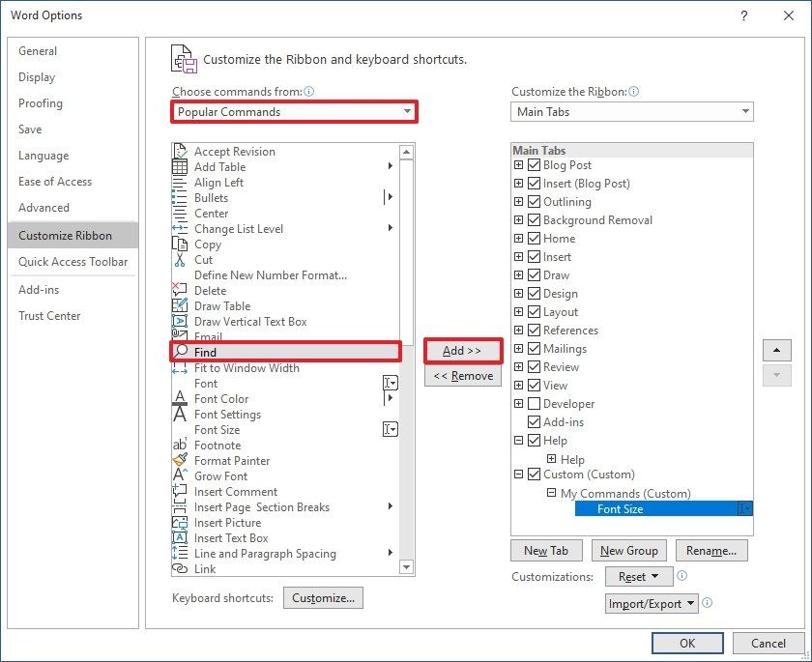Screen dimensions: 812x662
Task: Click the Insert Comment icon
Action: coord(180,491)
